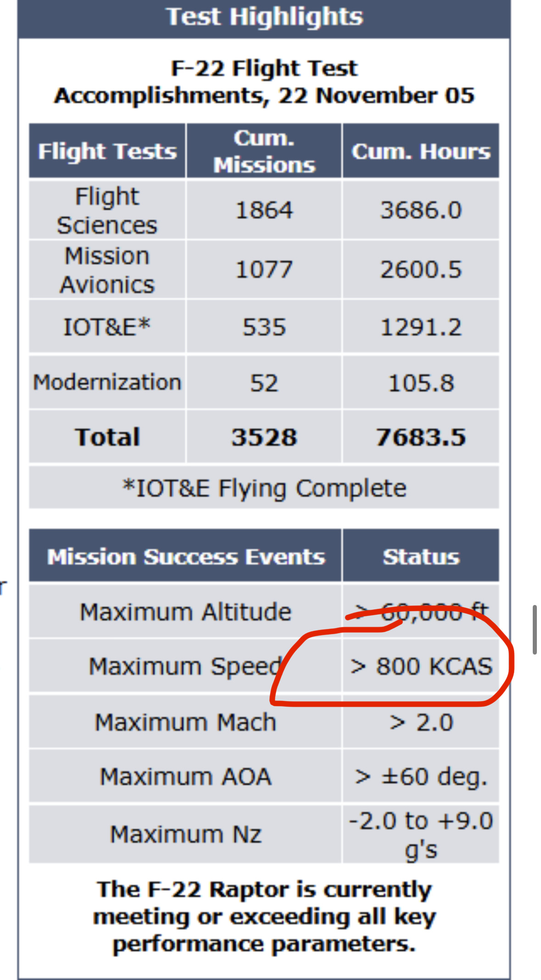Select the 2600.5 hours cell

[420, 270]
